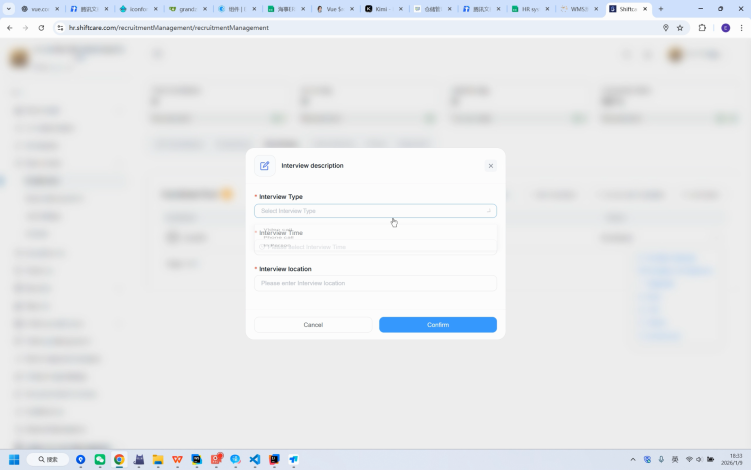The width and height of the screenshot is (751, 470).
Task: Click the Interview Time picker field
Action: (375, 246)
